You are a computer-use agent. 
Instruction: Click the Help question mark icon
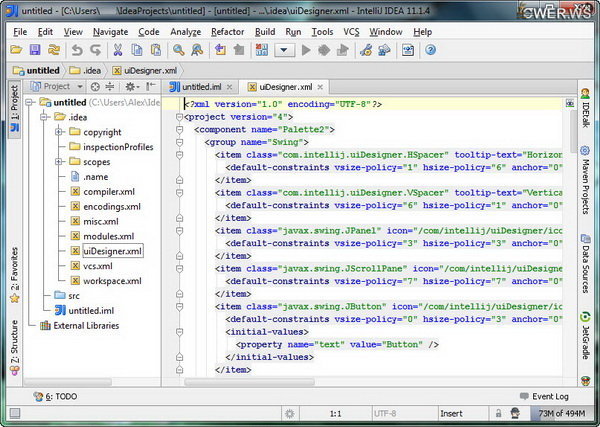tap(430, 49)
